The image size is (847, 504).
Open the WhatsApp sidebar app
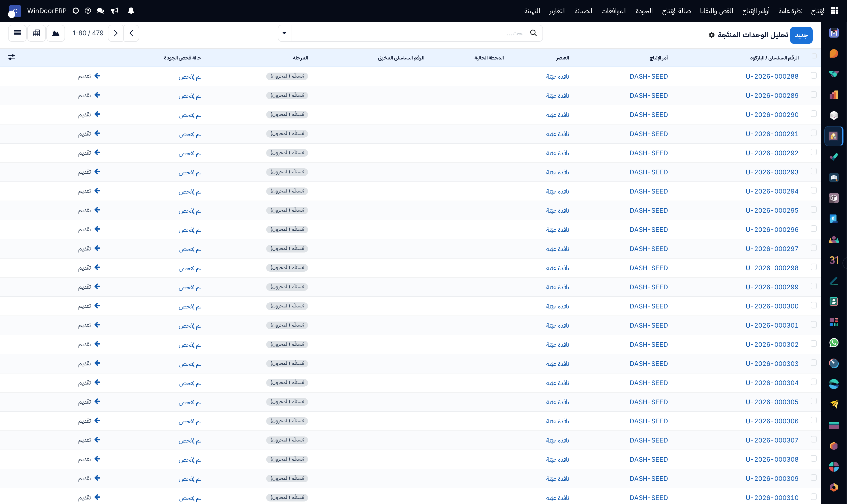tap(834, 343)
